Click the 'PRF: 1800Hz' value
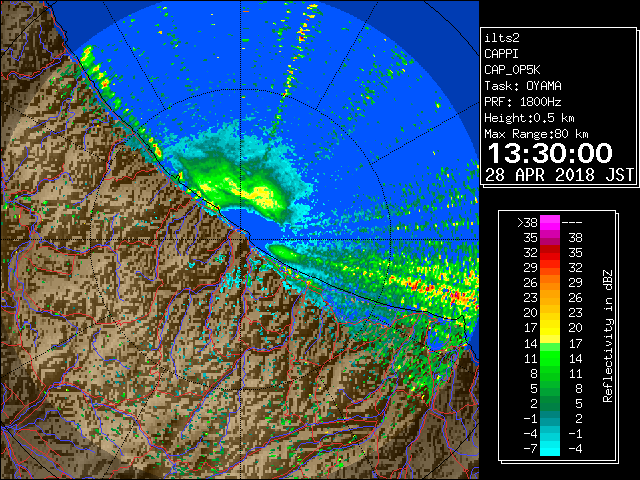 [x=523, y=102]
